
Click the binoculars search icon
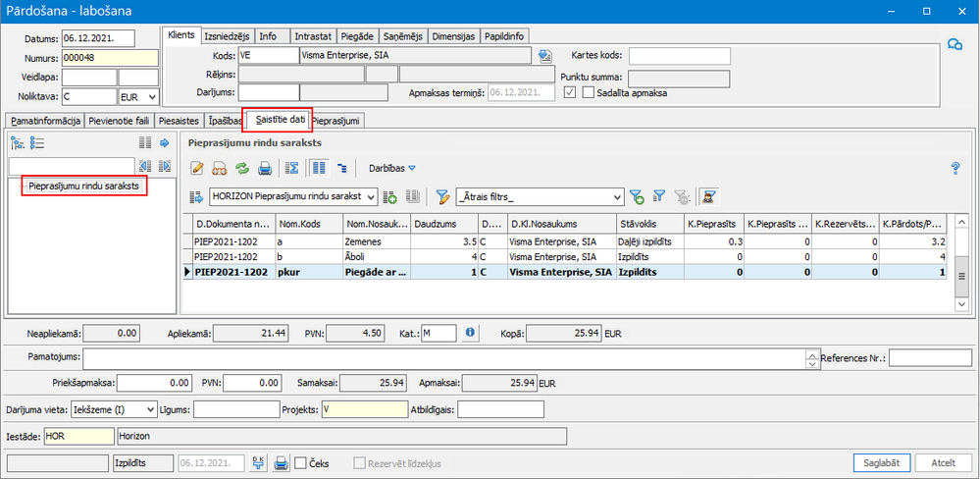pos(219,168)
